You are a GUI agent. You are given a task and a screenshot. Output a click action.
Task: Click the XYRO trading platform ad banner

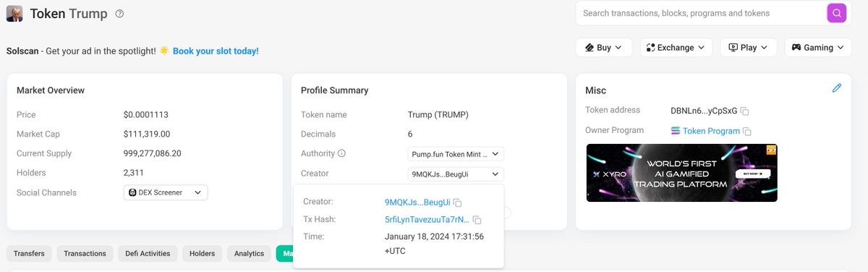pos(682,172)
